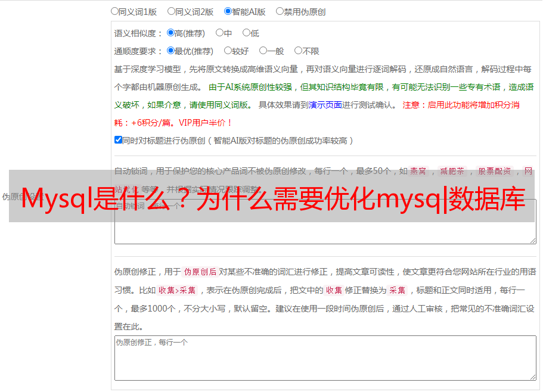Image resolution: width=543 pixels, height=392 pixels.
Task: Click the 通顺度要求 label
Action: [138, 51]
